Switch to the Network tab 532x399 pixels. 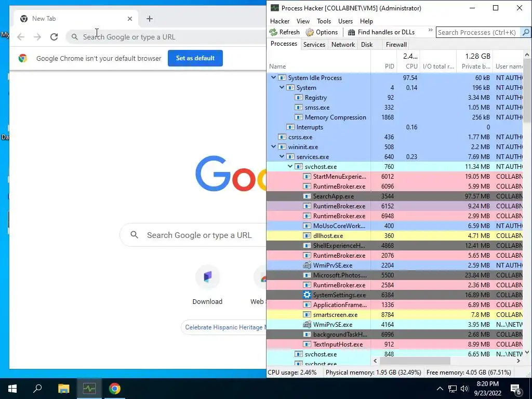pyautogui.click(x=343, y=45)
